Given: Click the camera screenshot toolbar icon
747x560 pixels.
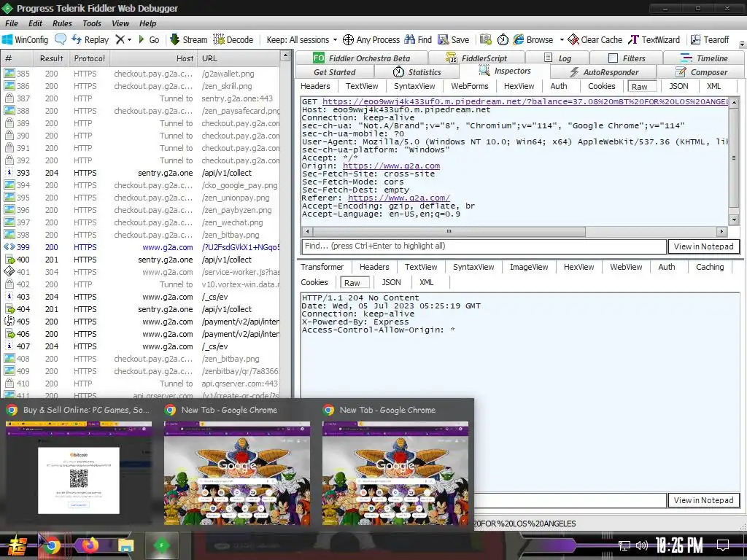Looking at the screenshot, I should (485, 39).
